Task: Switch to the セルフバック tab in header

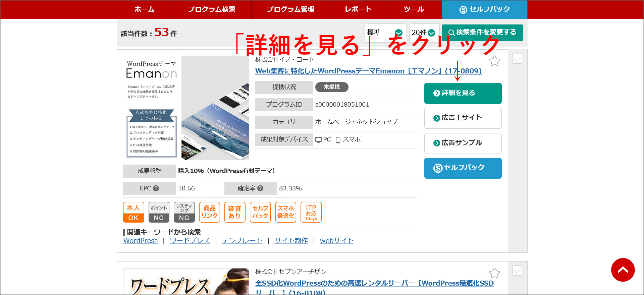Action: (485, 9)
